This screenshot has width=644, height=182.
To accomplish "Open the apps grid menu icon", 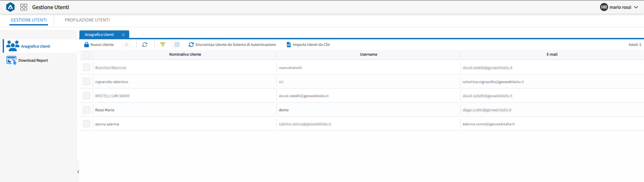I will 23,7.
